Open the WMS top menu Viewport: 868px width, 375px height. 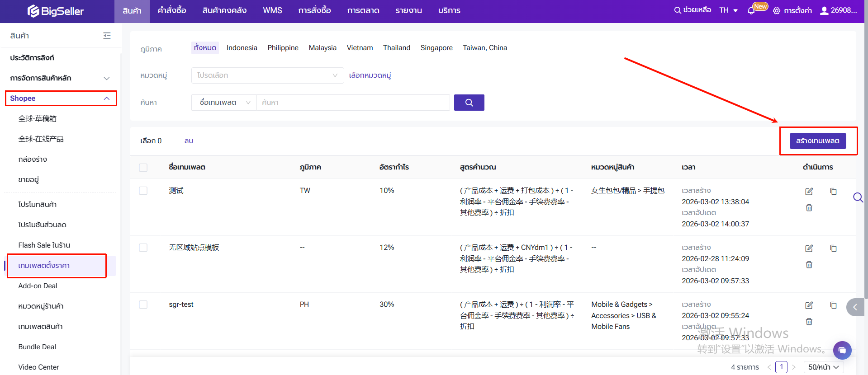click(x=272, y=11)
